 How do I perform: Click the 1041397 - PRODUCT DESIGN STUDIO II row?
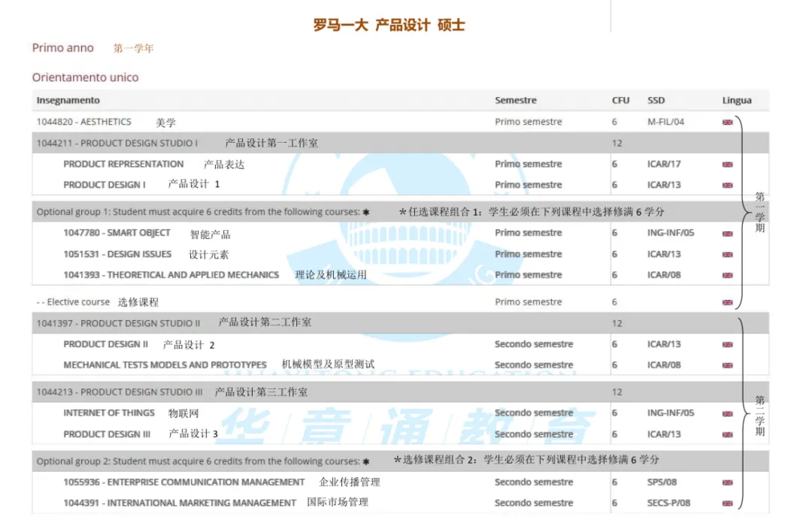point(400,323)
